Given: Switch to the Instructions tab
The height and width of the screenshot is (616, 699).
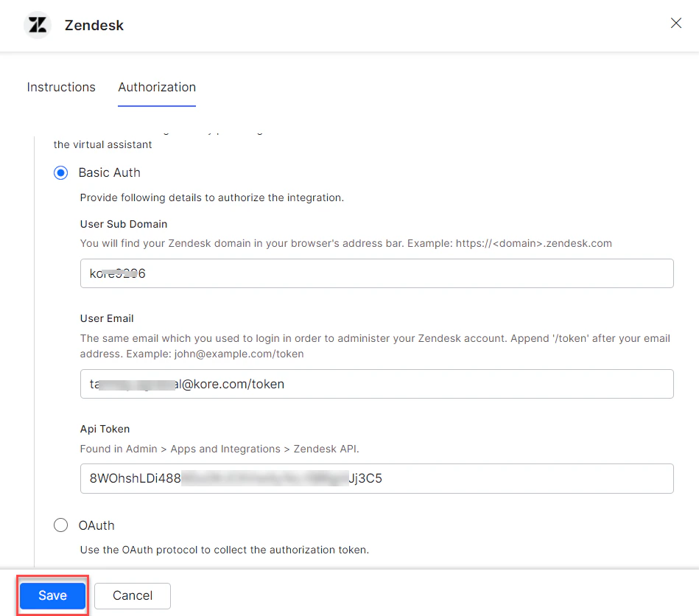Looking at the screenshot, I should click(x=61, y=87).
